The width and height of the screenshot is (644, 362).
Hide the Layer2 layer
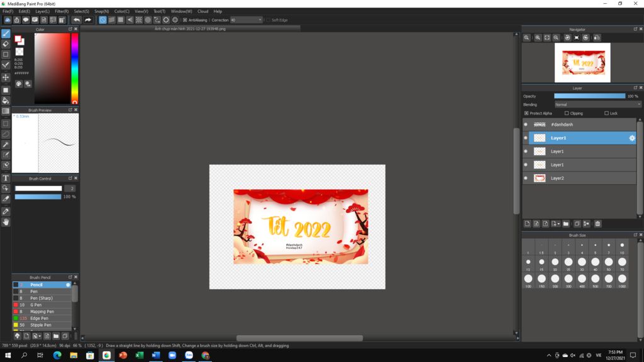(x=526, y=178)
